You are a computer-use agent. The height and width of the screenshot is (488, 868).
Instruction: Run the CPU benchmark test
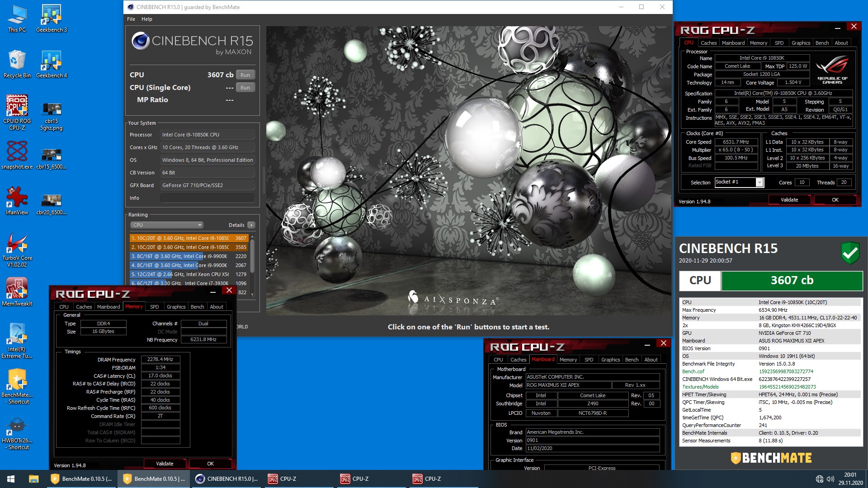tap(245, 75)
